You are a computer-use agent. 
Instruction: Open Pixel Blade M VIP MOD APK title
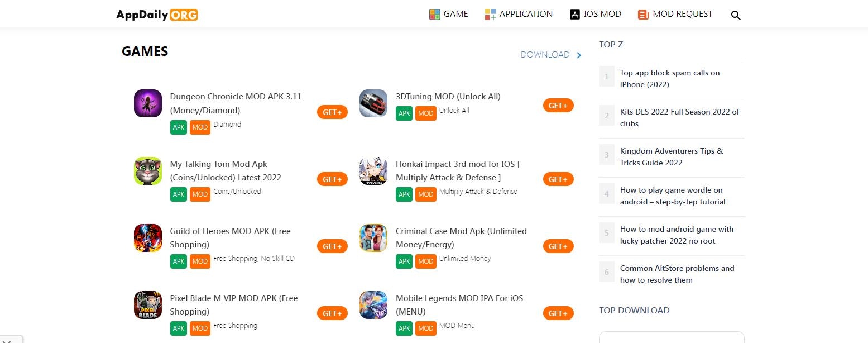click(x=234, y=305)
